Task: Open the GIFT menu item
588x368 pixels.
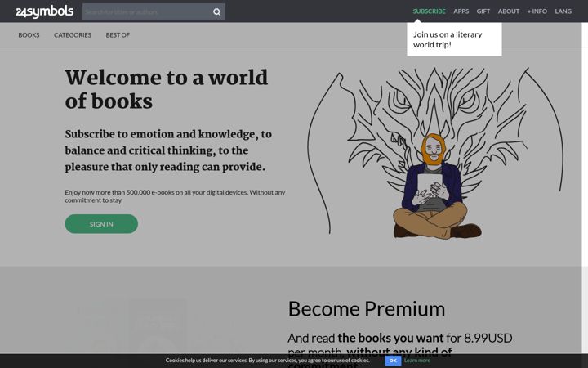Action: point(483,11)
